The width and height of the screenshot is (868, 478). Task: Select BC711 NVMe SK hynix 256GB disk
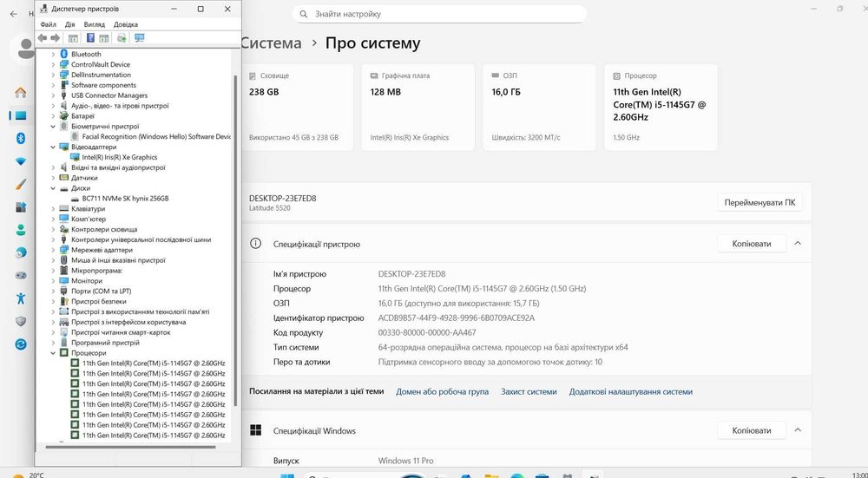click(125, 198)
